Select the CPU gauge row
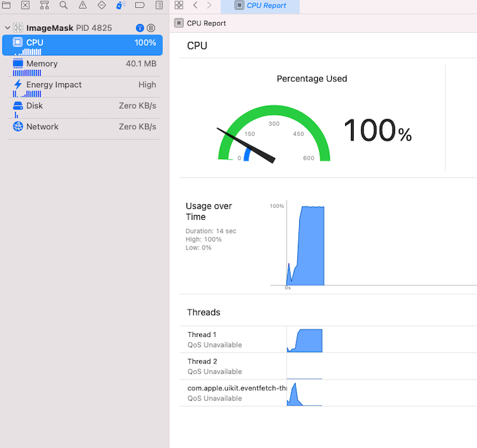477x448 pixels. pyautogui.click(x=83, y=45)
